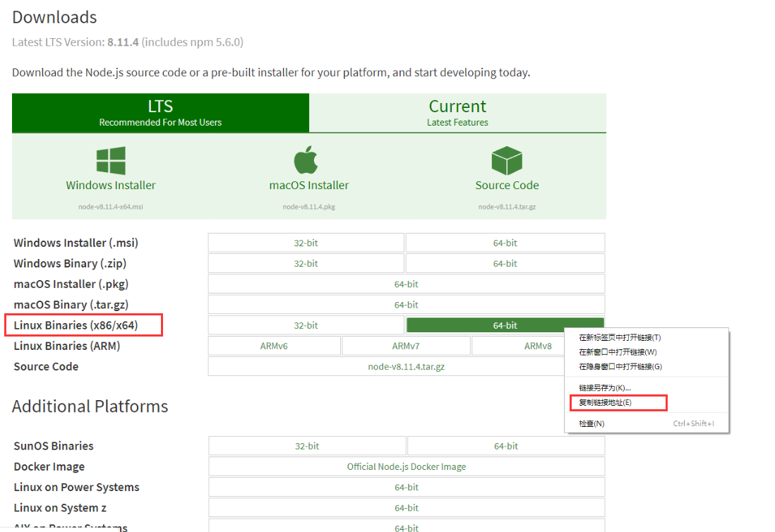
Task: Open the Source Code heading link
Action: (507, 186)
